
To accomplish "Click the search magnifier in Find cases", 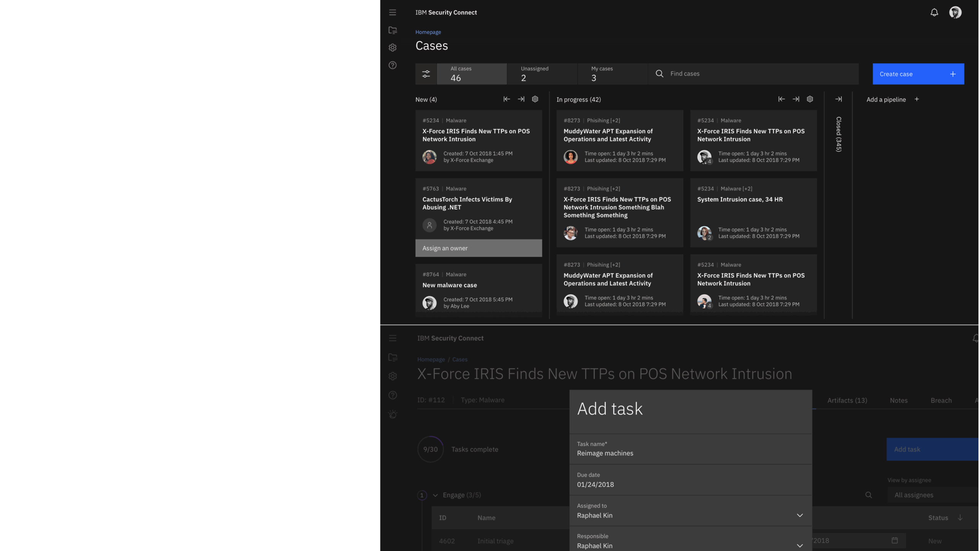I will pyautogui.click(x=659, y=73).
